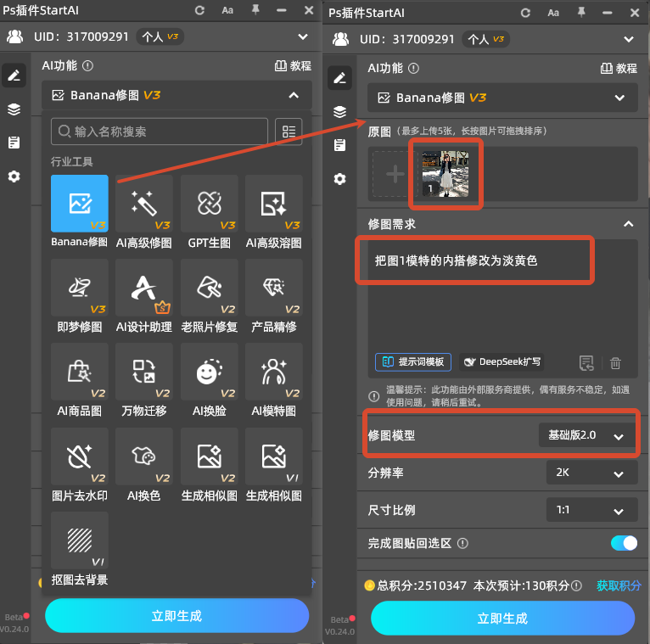This screenshot has height=644, width=650.
Task: Click the prompt history icon beside trash
Action: (586, 363)
